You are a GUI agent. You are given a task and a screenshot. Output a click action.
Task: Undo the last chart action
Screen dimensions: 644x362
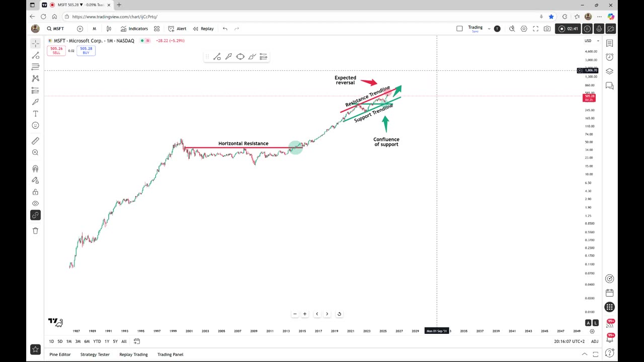pos(225,29)
